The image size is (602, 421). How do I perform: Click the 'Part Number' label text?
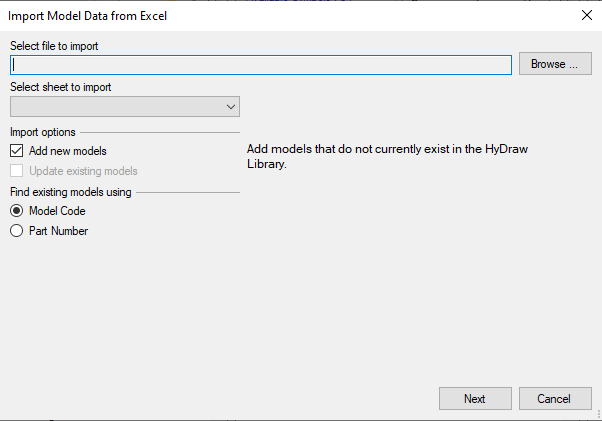point(58,231)
